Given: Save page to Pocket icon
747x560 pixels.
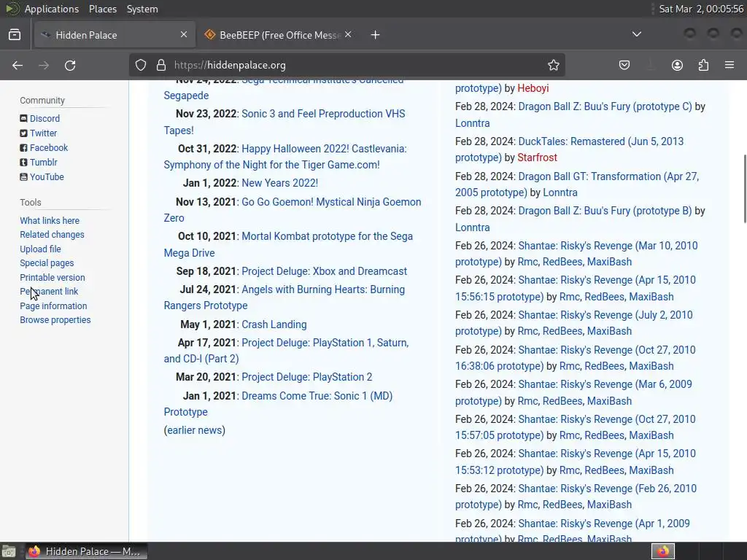Looking at the screenshot, I should click(x=624, y=65).
